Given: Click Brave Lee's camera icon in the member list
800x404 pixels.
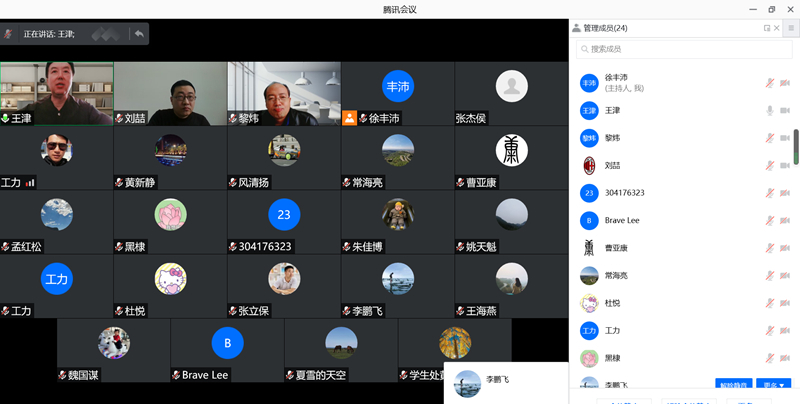Looking at the screenshot, I should (784, 220).
